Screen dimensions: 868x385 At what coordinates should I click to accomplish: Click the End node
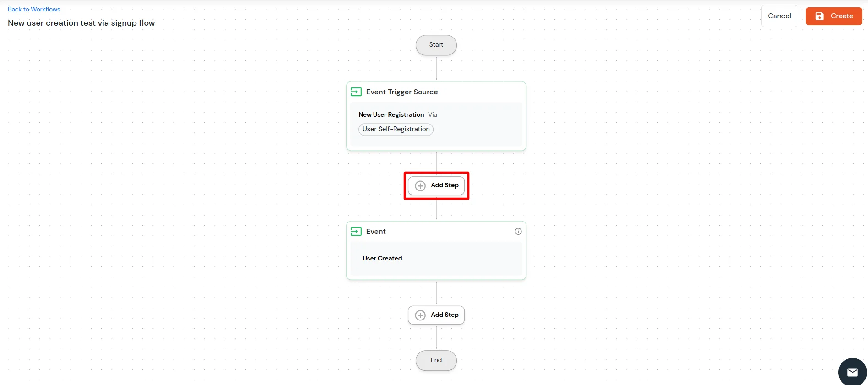[436, 360]
